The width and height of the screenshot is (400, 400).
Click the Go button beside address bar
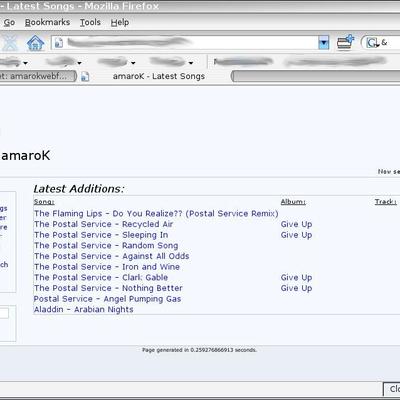coord(345,42)
